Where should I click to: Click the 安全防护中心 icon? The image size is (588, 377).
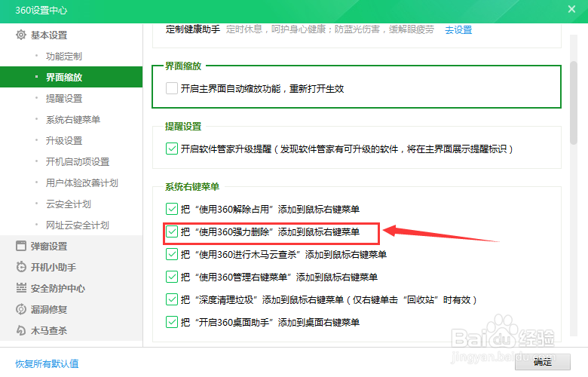[21, 288]
